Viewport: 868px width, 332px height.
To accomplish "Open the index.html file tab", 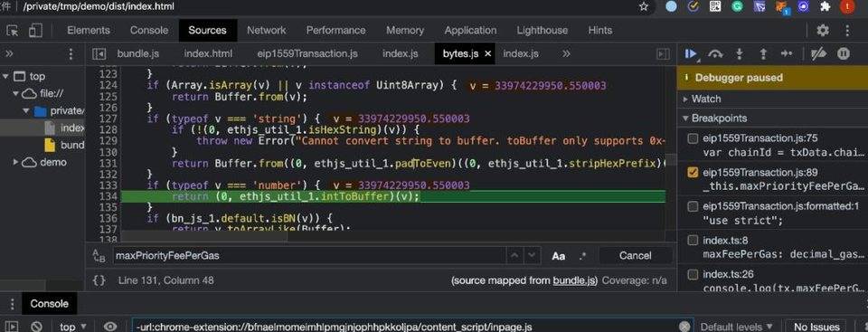I will (208, 53).
